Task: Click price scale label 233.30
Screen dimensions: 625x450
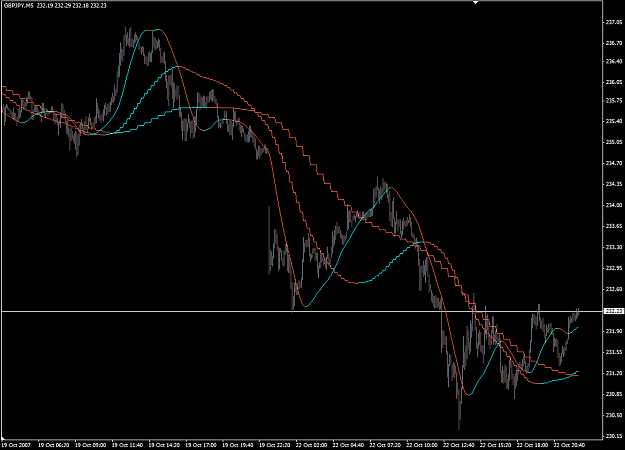Action: pos(614,247)
